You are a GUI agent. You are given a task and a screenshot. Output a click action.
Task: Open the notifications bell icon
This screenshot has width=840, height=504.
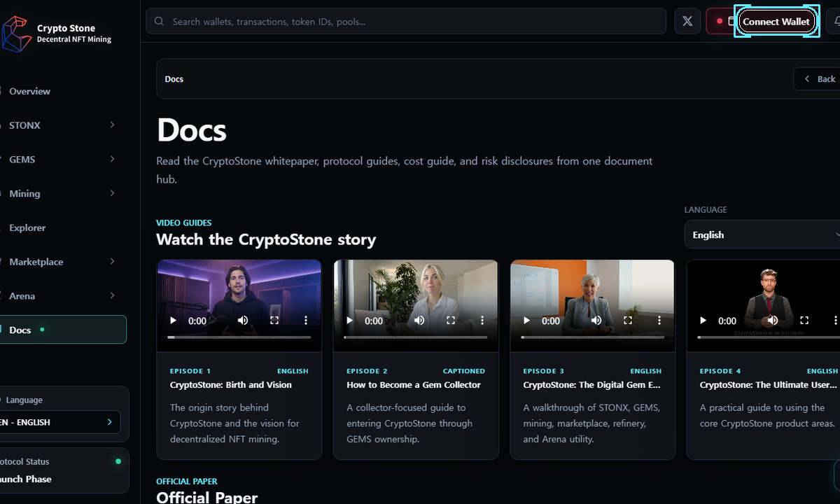tap(835, 21)
